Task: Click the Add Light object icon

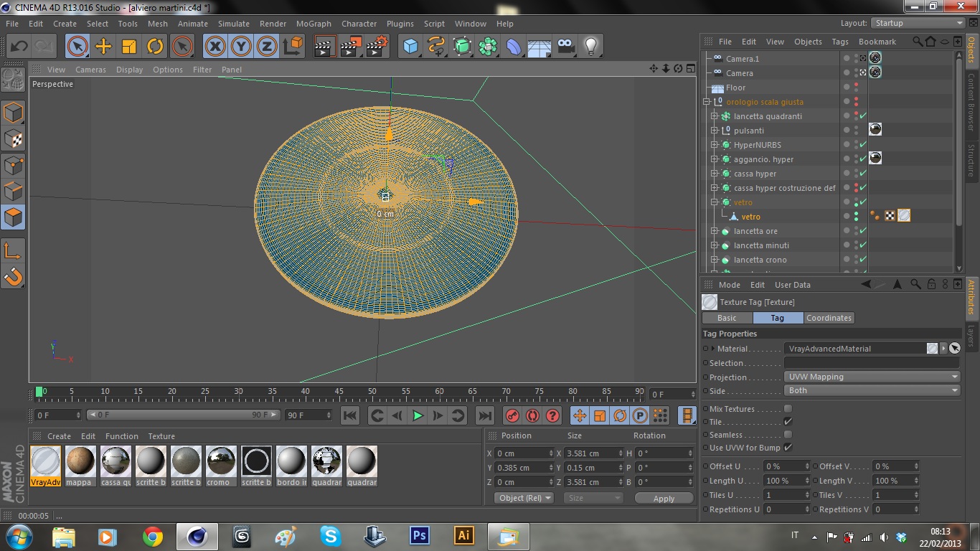Action: 590,47
